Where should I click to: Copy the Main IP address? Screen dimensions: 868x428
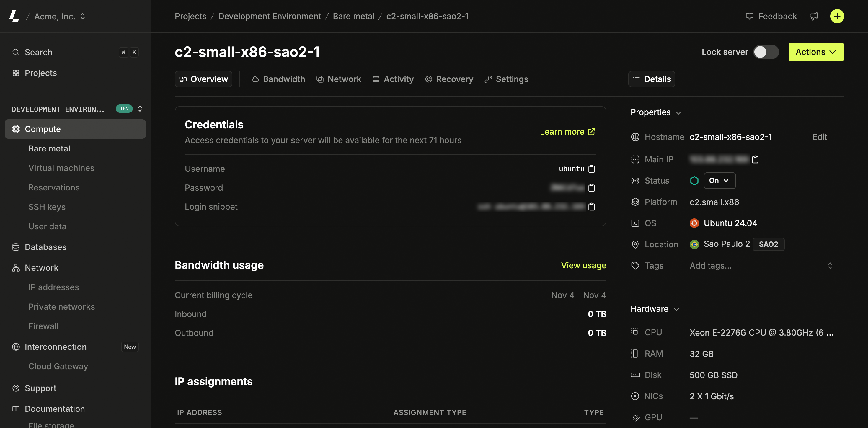tap(755, 159)
